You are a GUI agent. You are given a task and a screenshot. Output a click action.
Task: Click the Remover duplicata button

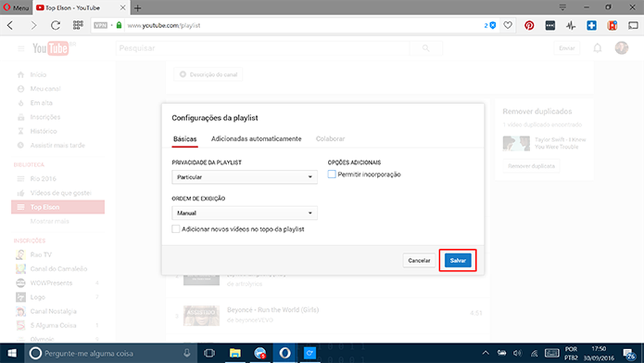[531, 166]
